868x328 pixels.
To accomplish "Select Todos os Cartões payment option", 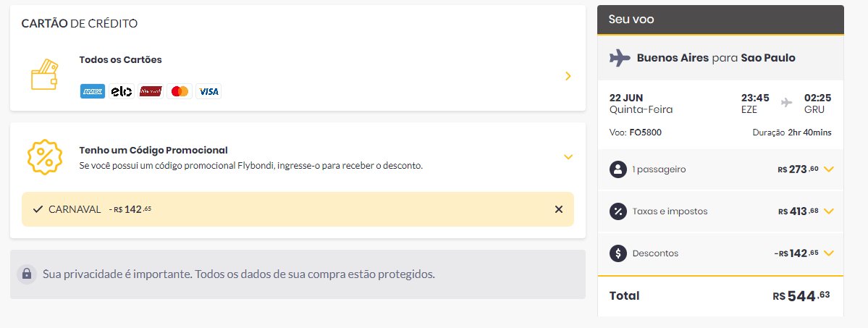I will point(298,76).
